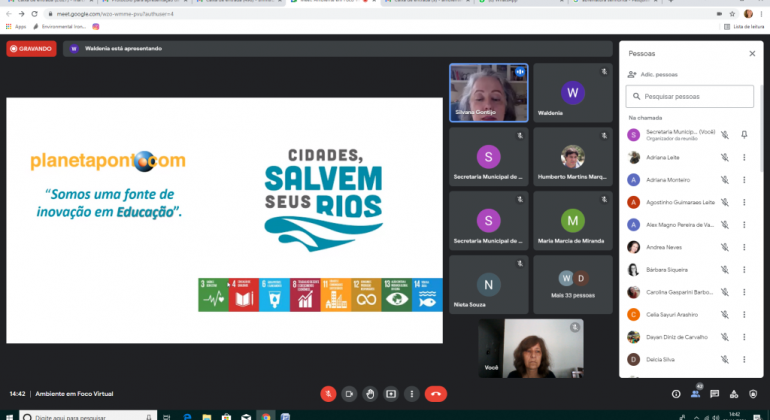Click the GRAVANDO recording indicator

point(31,49)
